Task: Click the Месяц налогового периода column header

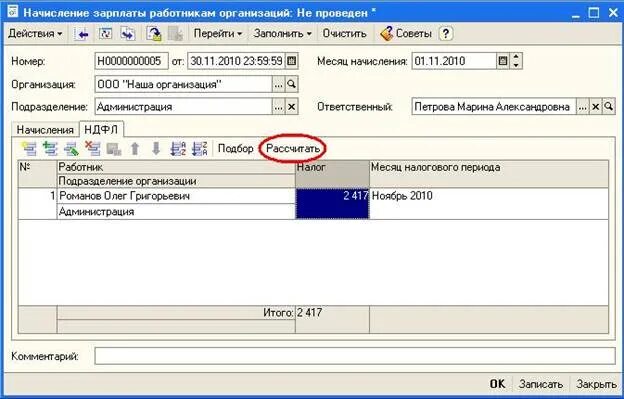Action: tap(489, 174)
